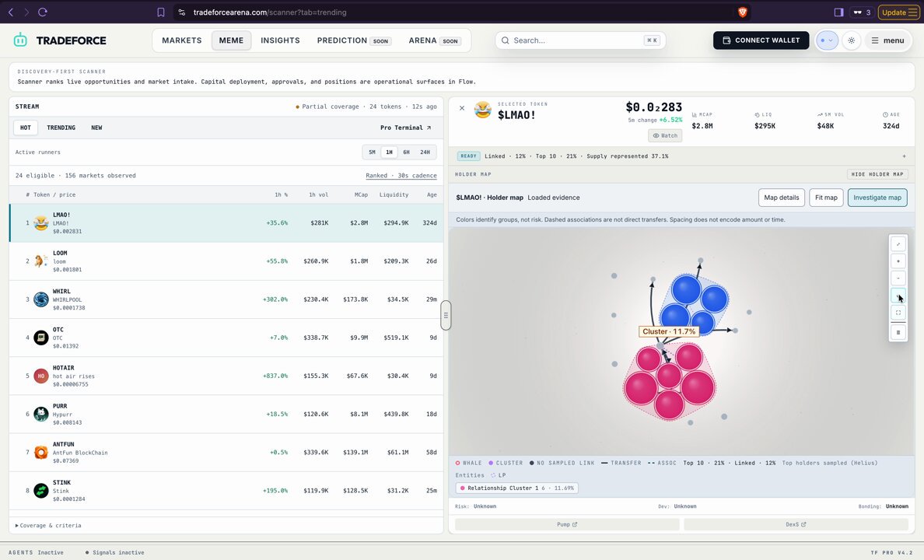Select the 6H timeframe toggle
Image resolution: width=924 pixels, height=560 pixels.
(406, 152)
